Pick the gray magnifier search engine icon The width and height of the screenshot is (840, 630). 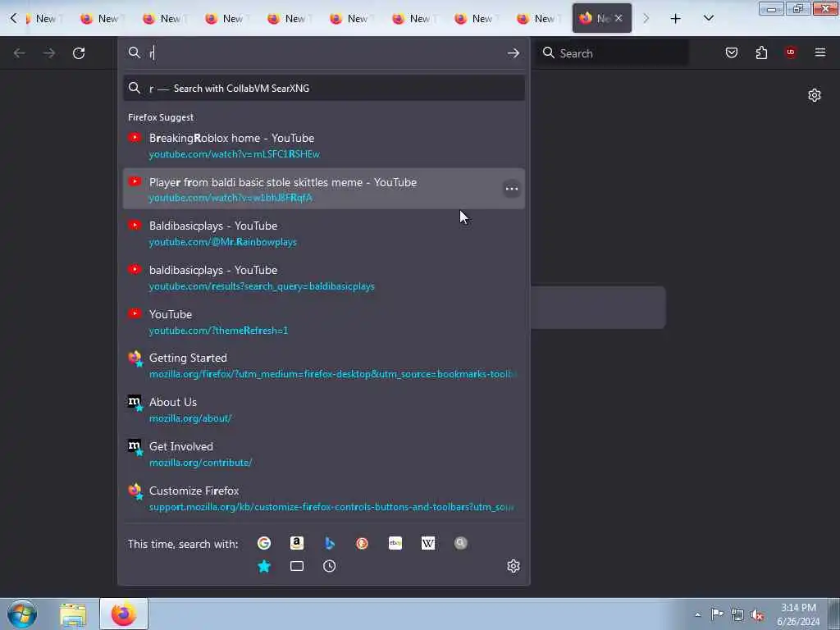point(461,543)
